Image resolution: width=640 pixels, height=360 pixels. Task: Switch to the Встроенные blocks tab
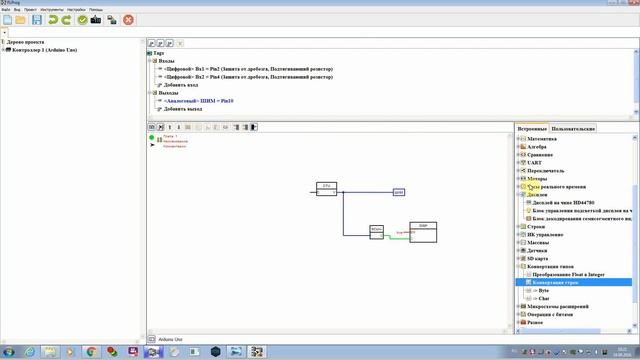tap(532, 129)
